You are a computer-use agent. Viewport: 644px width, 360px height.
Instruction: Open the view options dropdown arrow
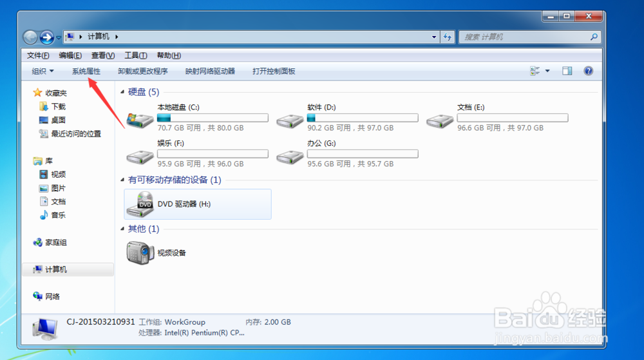tap(547, 71)
